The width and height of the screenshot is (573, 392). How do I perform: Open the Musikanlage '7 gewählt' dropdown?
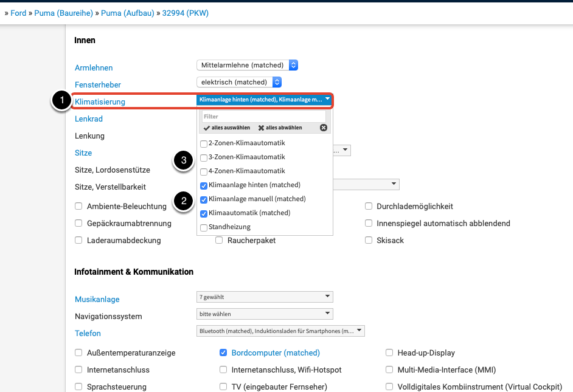[x=265, y=297]
